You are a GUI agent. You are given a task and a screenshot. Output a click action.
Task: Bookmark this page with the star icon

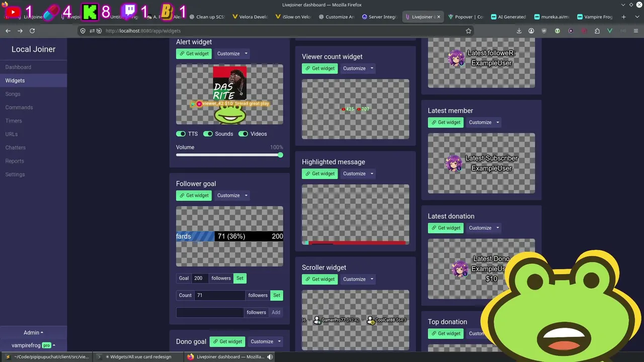tap(468, 31)
